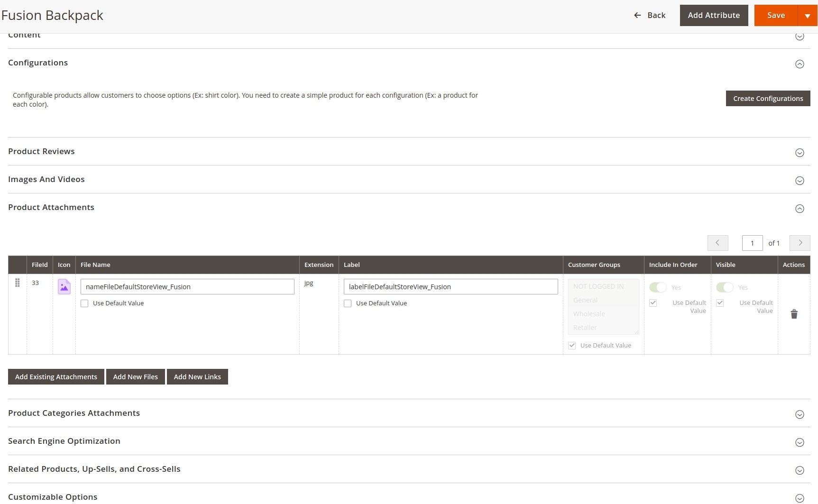The image size is (818, 504).
Task: Expand the Product Reviews section
Action: click(799, 153)
